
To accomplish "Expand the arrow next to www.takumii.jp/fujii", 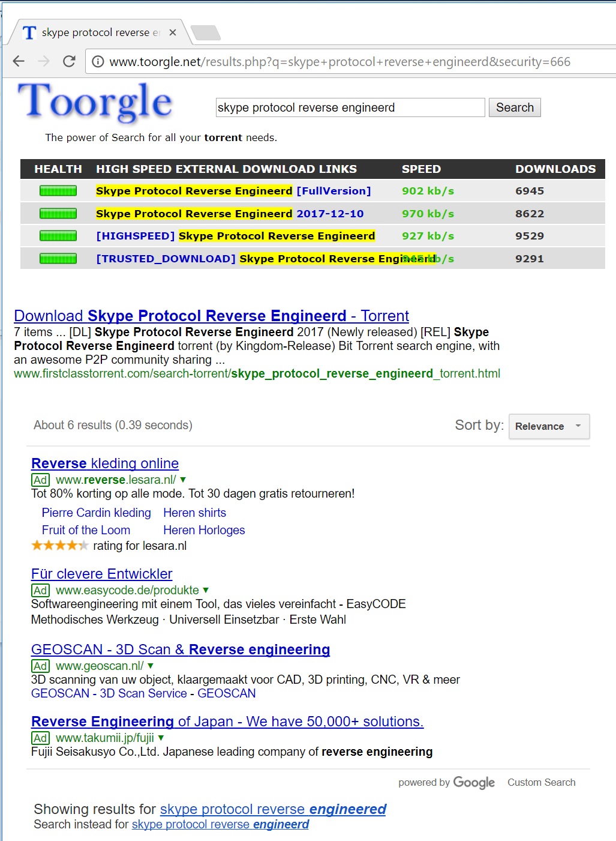I will coord(161,738).
